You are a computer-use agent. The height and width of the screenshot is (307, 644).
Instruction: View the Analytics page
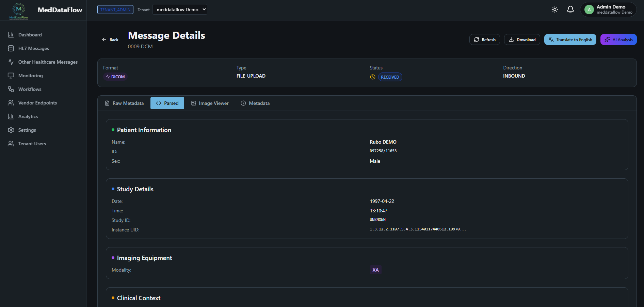click(28, 116)
